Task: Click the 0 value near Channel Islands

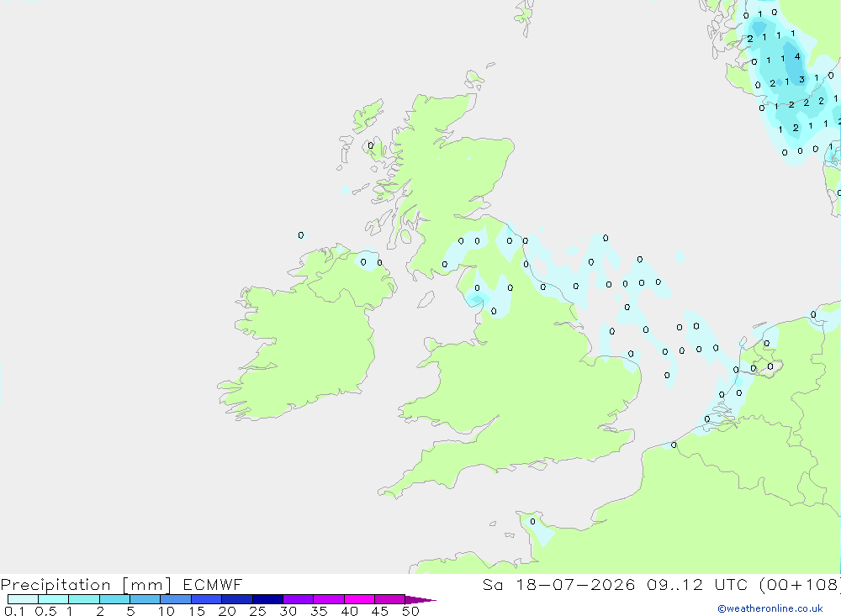Action: tap(532, 521)
